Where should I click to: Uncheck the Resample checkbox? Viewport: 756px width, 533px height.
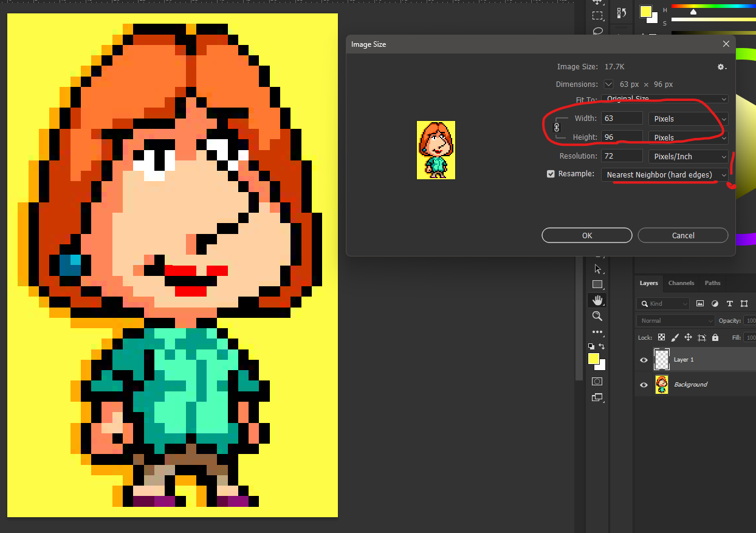pyautogui.click(x=551, y=174)
